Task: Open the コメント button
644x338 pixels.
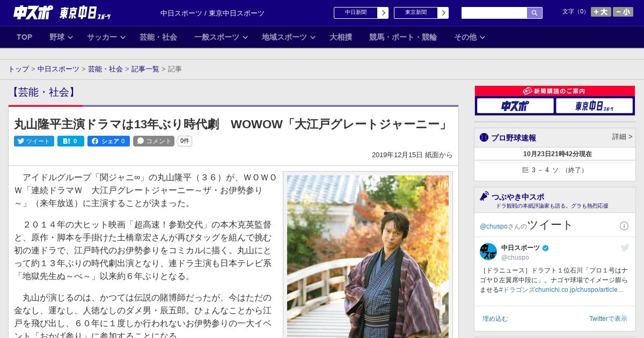Action: (x=154, y=141)
